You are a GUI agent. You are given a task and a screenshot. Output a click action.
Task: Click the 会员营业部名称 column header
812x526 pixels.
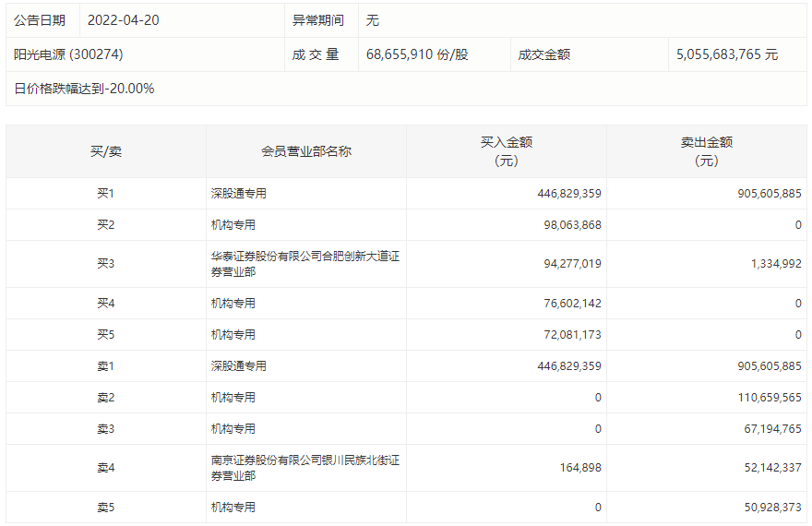[306, 151]
